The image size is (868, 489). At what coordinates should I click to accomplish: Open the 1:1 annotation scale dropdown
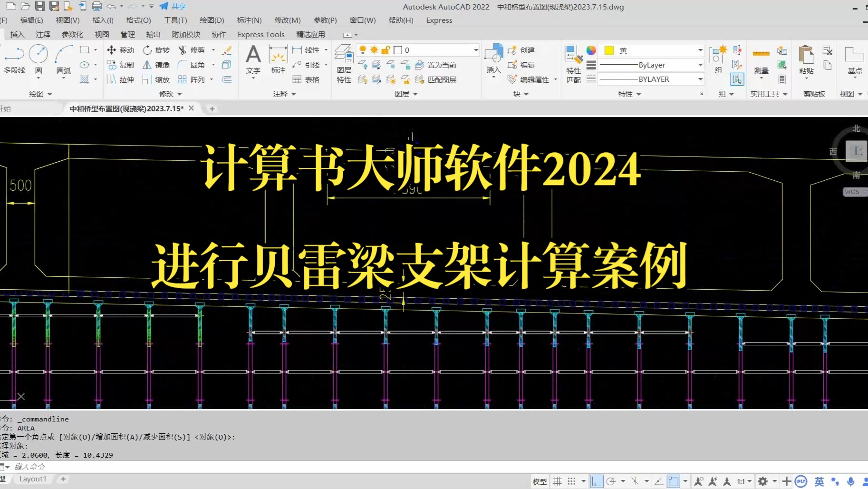pos(744,481)
